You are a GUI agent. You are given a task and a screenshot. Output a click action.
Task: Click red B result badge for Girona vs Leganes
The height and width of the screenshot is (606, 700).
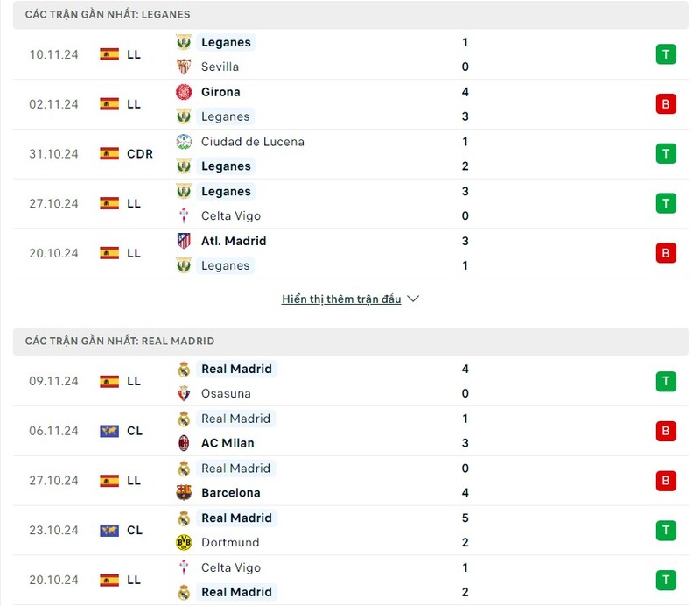tap(666, 104)
